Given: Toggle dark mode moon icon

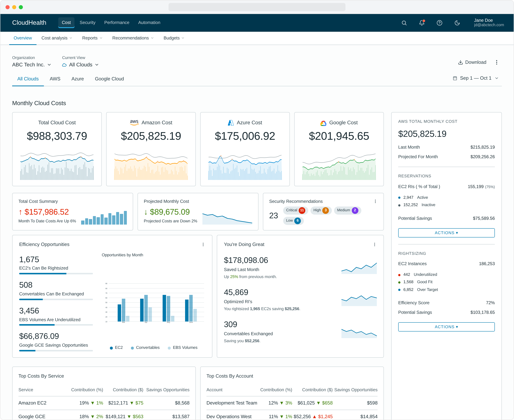Looking at the screenshot, I should click(457, 23).
